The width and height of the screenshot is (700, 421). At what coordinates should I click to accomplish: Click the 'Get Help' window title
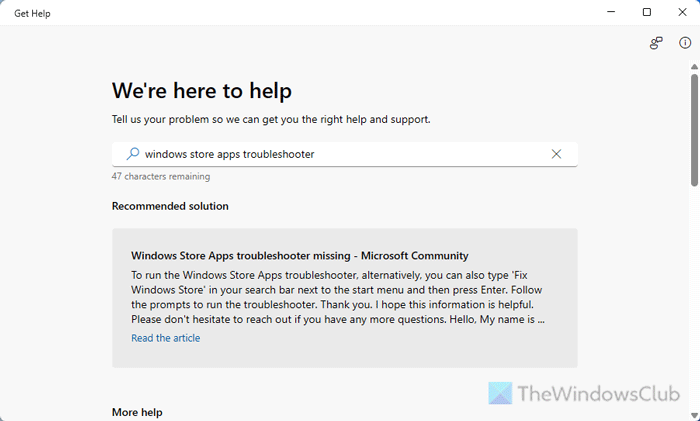click(32, 13)
